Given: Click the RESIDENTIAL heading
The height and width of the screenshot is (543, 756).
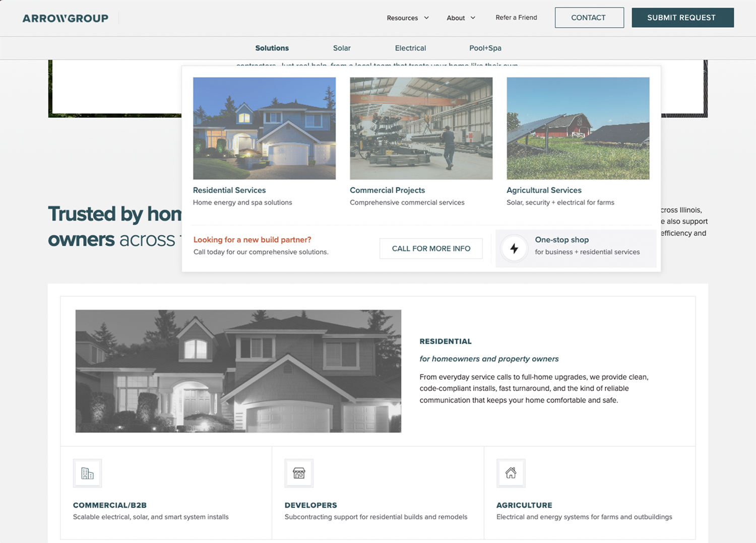Looking at the screenshot, I should tap(446, 341).
